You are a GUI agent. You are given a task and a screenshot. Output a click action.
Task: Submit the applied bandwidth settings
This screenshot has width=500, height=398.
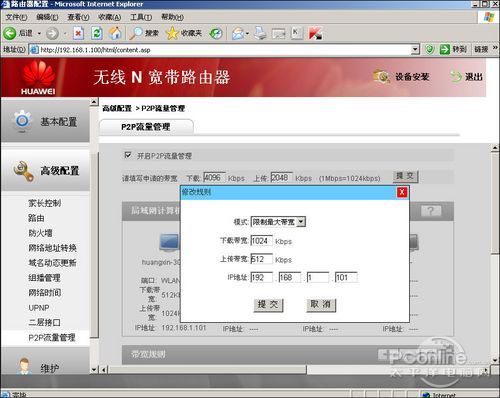point(405,176)
